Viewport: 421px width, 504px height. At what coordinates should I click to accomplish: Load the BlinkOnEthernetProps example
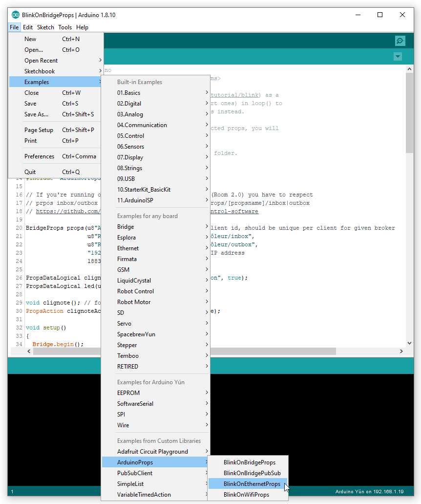pyautogui.click(x=248, y=484)
